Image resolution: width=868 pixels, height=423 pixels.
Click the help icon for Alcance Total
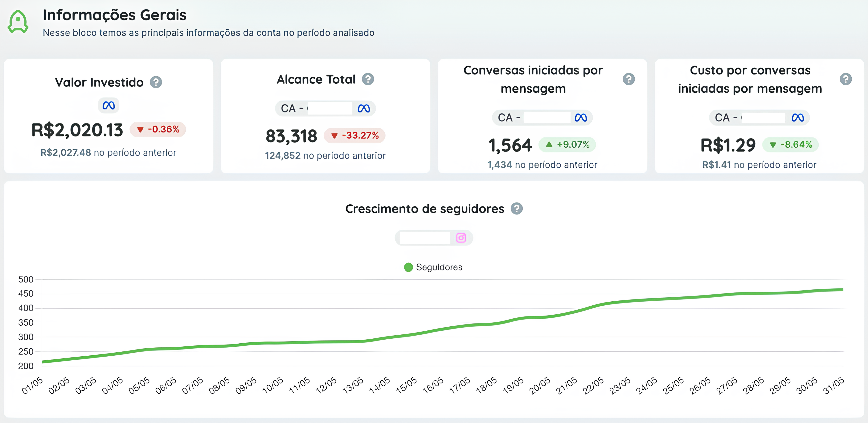(368, 79)
